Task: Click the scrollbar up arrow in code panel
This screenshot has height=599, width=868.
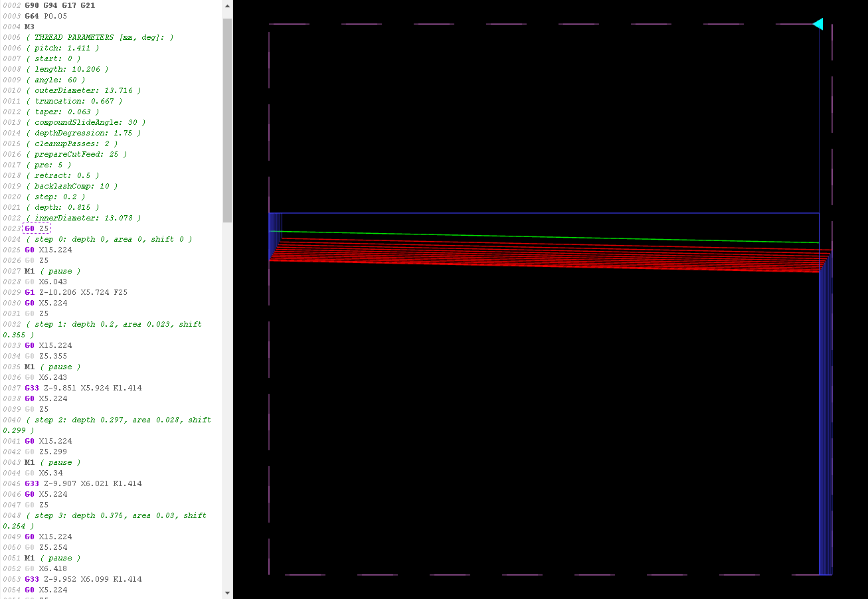Action: (x=227, y=7)
